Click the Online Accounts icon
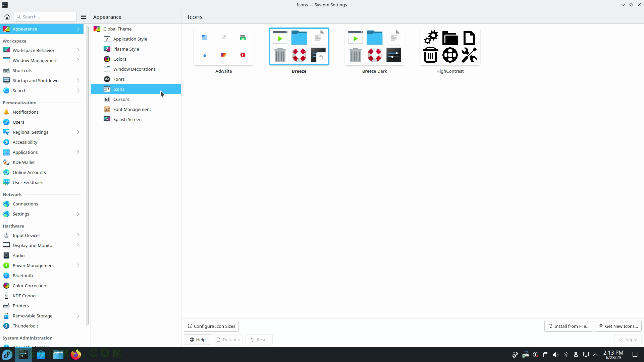 (6, 172)
